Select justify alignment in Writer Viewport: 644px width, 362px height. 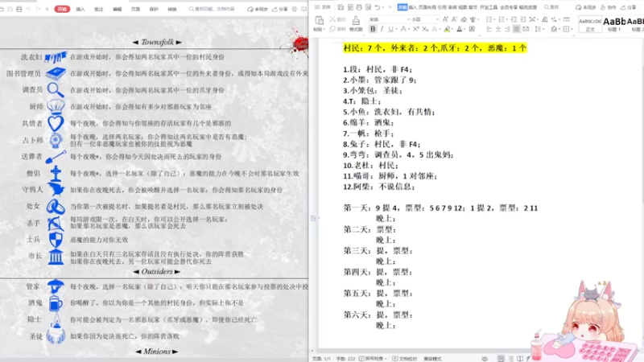516,29
